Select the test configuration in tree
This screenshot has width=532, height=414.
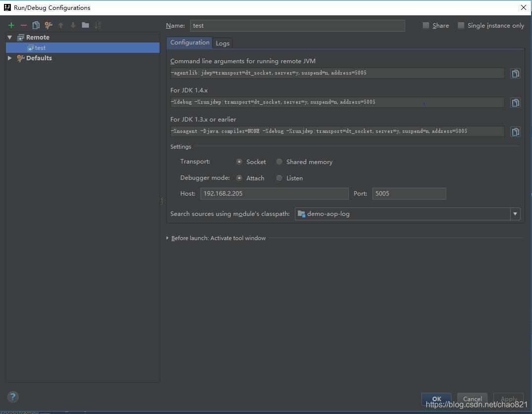coord(40,48)
